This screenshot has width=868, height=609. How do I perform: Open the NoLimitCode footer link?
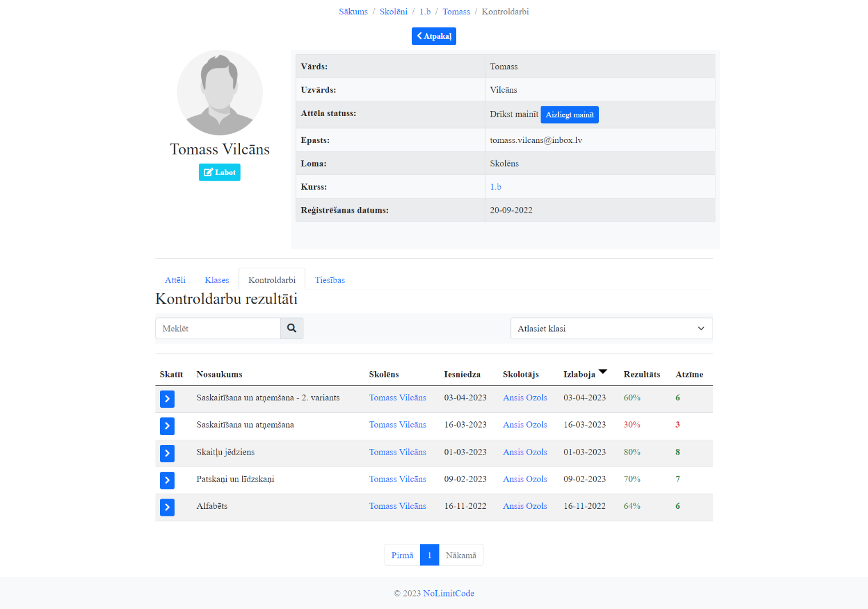[449, 594]
